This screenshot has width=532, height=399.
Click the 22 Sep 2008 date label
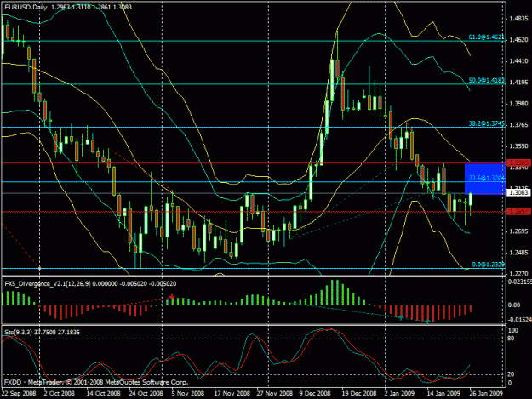pos(19,393)
